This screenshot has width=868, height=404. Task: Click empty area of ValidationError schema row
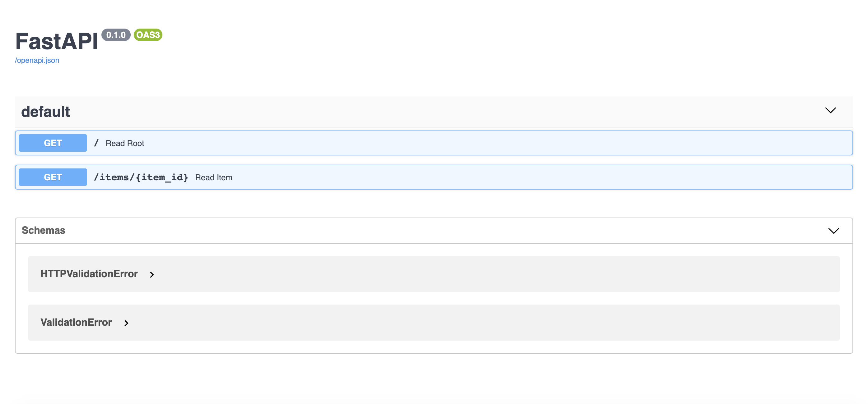(472, 323)
